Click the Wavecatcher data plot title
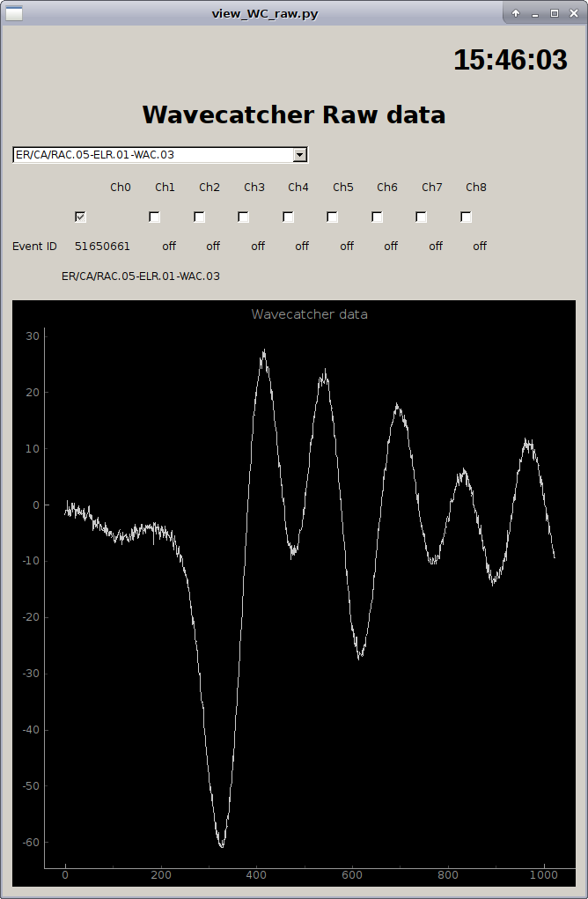 pos(309,314)
